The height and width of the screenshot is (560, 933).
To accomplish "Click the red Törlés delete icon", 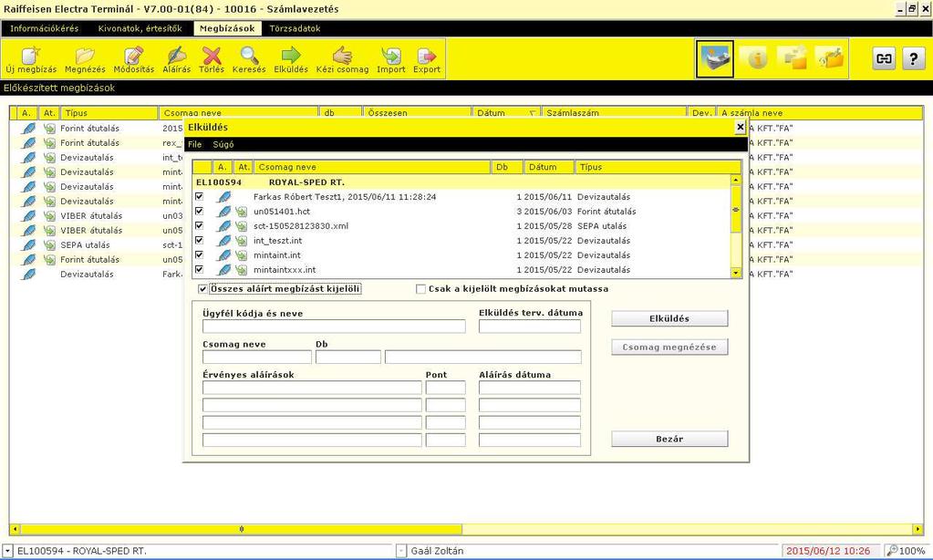I will pyautogui.click(x=212, y=56).
